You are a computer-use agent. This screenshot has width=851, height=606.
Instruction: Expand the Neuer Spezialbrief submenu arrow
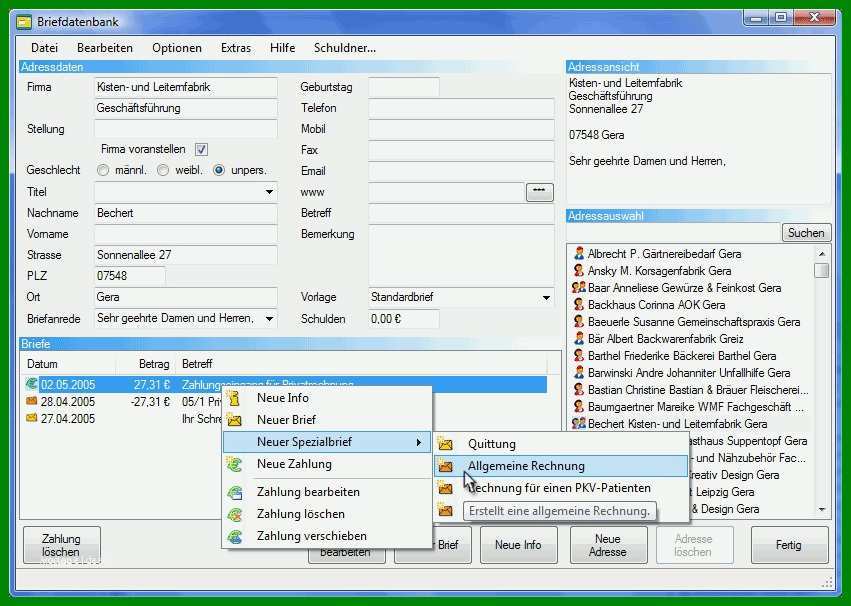[418, 443]
